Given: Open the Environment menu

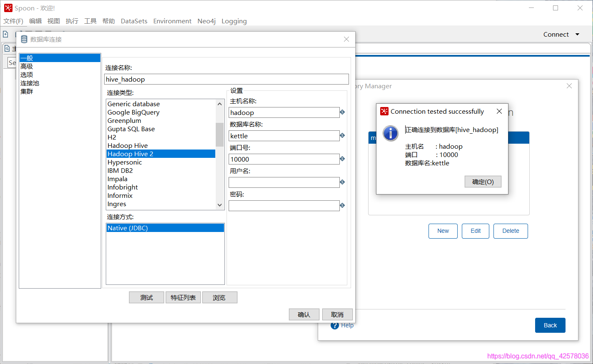Looking at the screenshot, I should (172, 21).
